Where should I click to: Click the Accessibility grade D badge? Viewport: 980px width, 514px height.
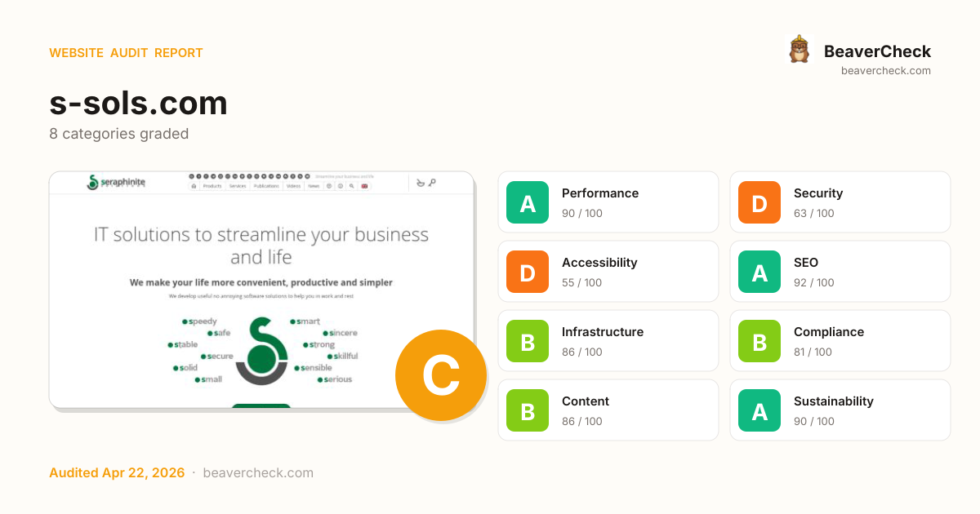pyautogui.click(x=528, y=272)
